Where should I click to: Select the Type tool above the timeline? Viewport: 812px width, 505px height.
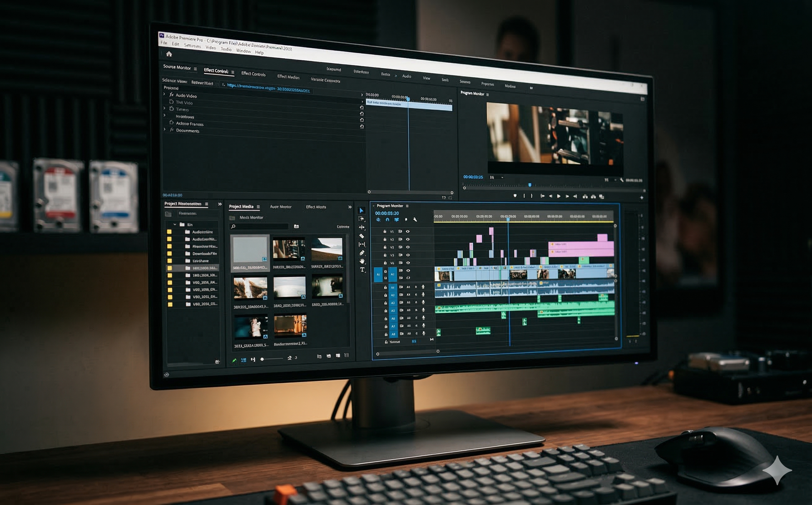click(x=363, y=270)
